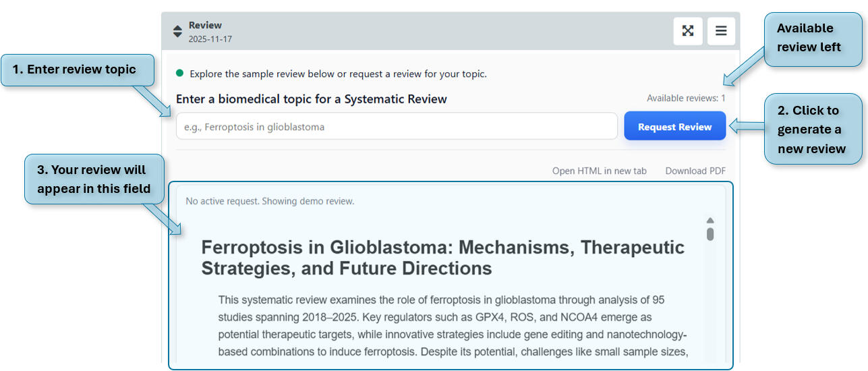The width and height of the screenshot is (868, 371).
Task: Click the Available reviews: 1 counter
Action: 686,98
